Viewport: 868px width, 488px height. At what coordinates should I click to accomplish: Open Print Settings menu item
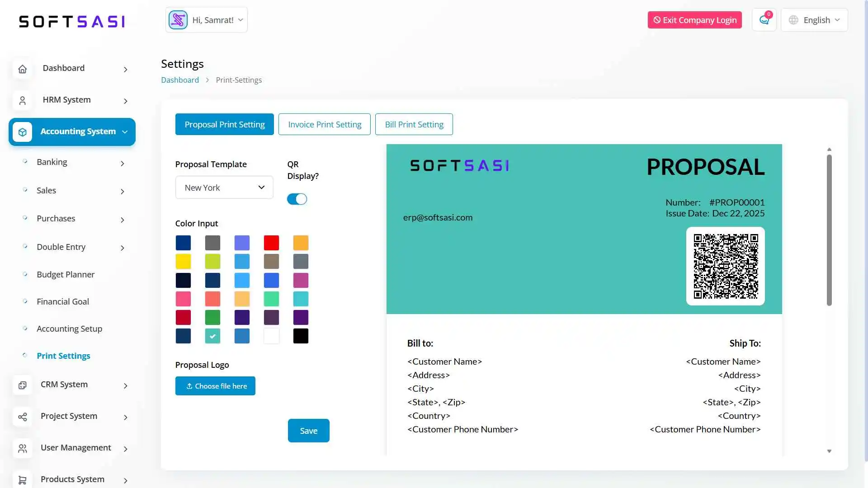click(63, 356)
